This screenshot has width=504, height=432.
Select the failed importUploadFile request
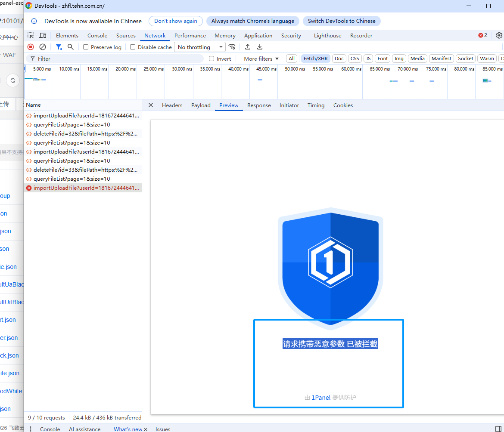86,188
